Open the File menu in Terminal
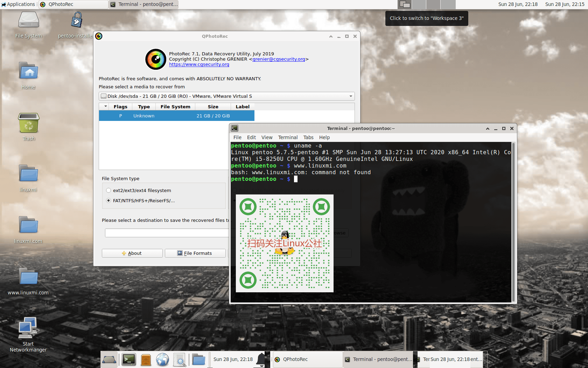This screenshot has height=368, width=588. coord(237,137)
